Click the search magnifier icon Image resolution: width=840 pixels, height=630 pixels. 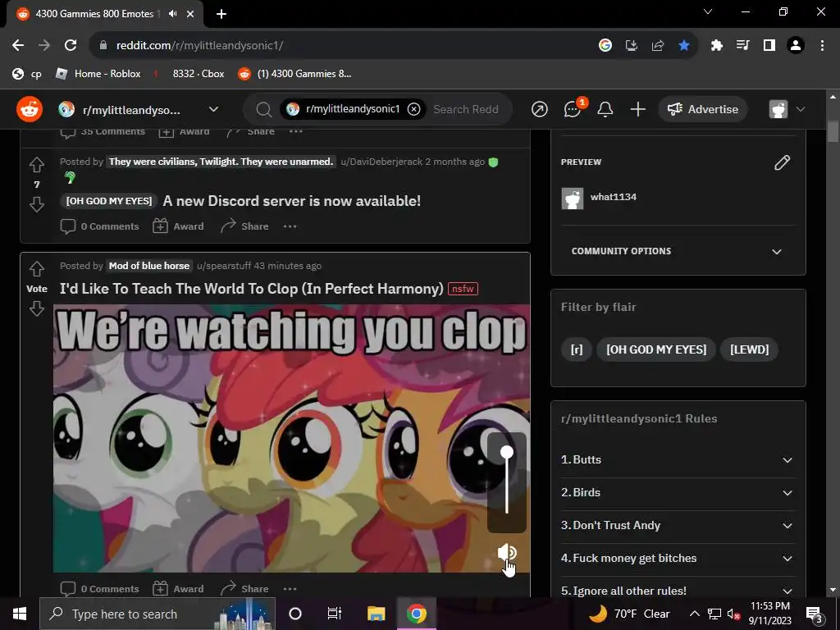click(263, 109)
